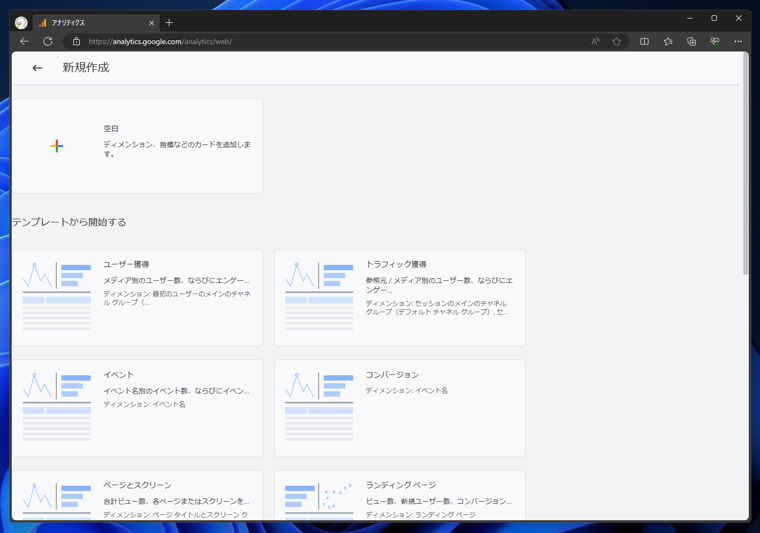Add page to favorites with star icon
This screenshot has width=760, height=533.
pyautogui.click(x=617, y=42)
